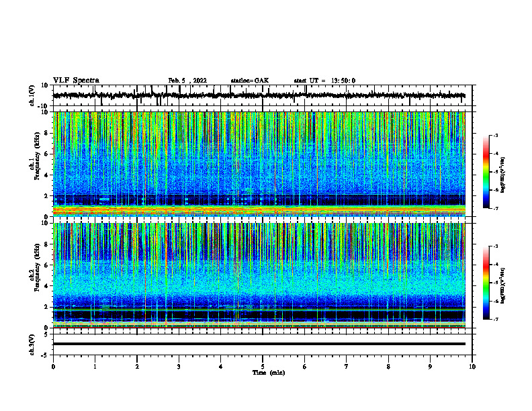Click the "VLF Spectra" plot title

(x=76, y=81)
